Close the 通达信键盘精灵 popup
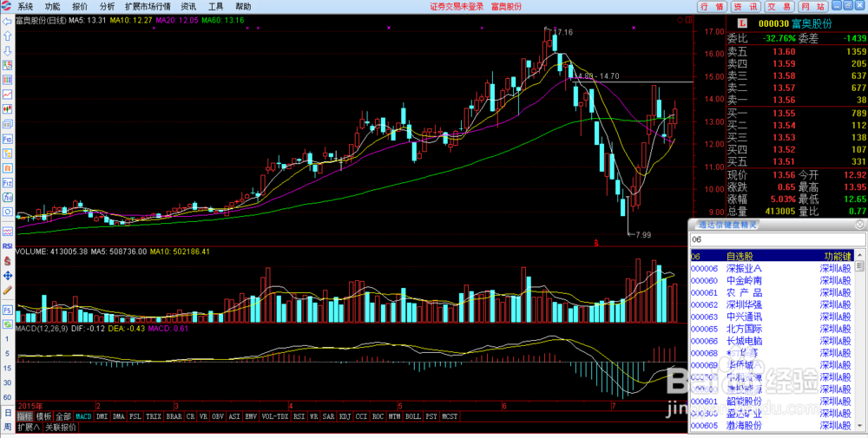Viewport: 868px width, 438px height. click(859, 225)
